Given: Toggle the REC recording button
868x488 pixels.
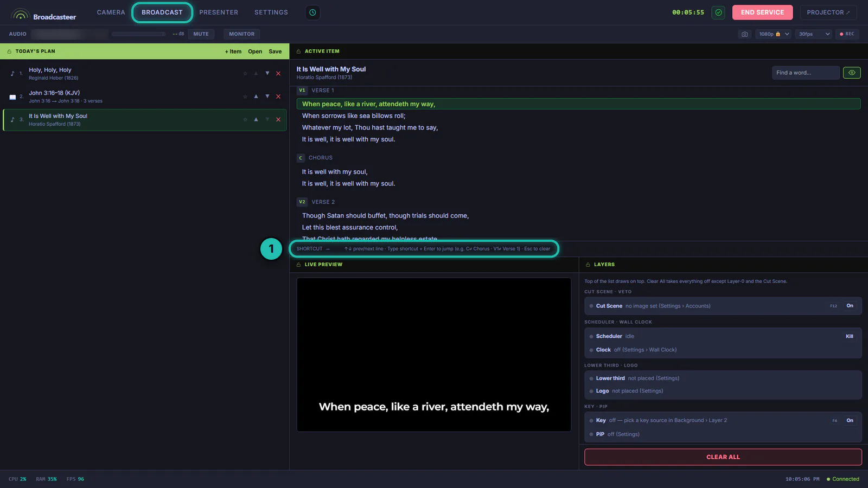Looking at the screenshot, I should click(x=847, y=34).
